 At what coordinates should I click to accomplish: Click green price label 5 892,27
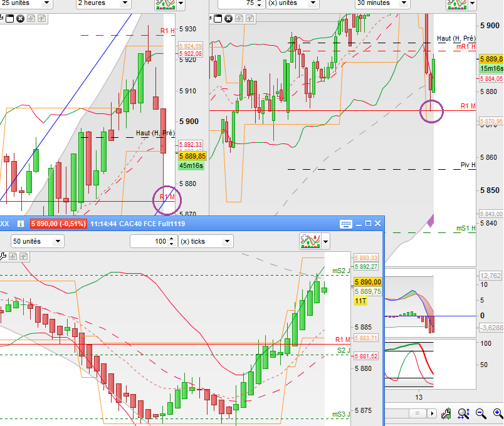(x=366, y=267)
